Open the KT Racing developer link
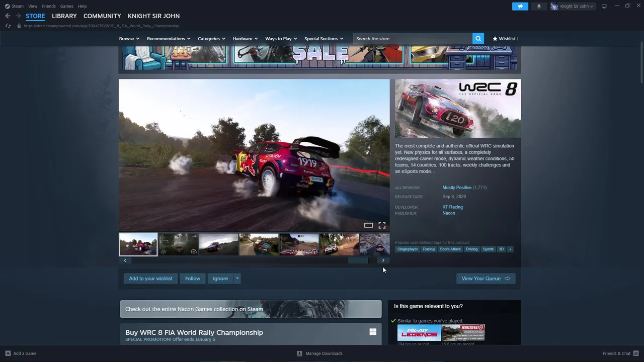Viewport: 644px width, 362px height. pyautogui.click(x=452, y=207)
